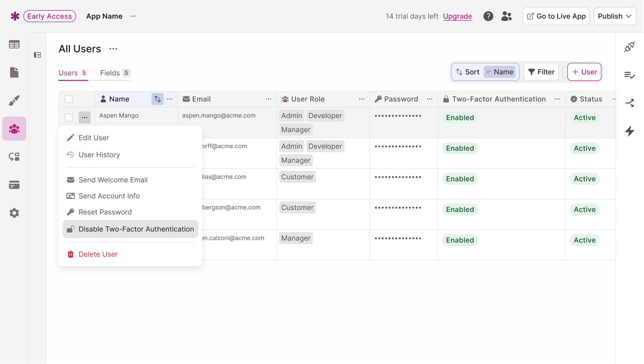Choose User History from context menu
Viewport: 644px width, 364px height.
point(130,155)
